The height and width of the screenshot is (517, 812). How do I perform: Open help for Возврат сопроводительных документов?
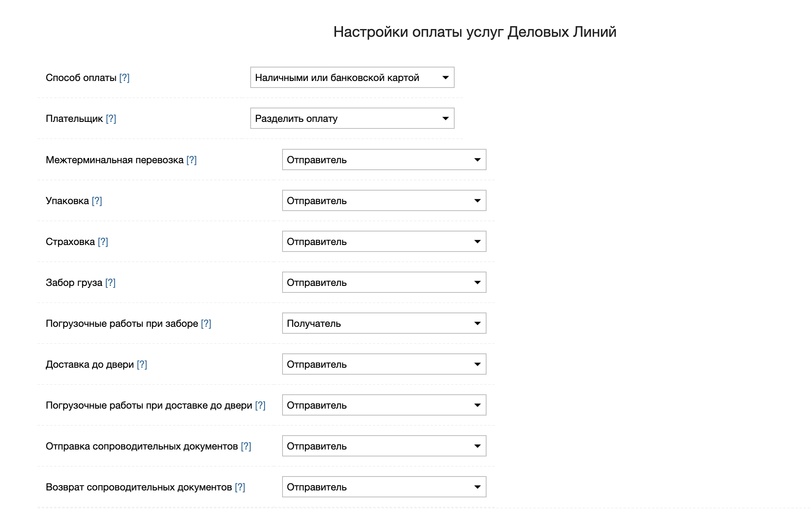[240, 487]
